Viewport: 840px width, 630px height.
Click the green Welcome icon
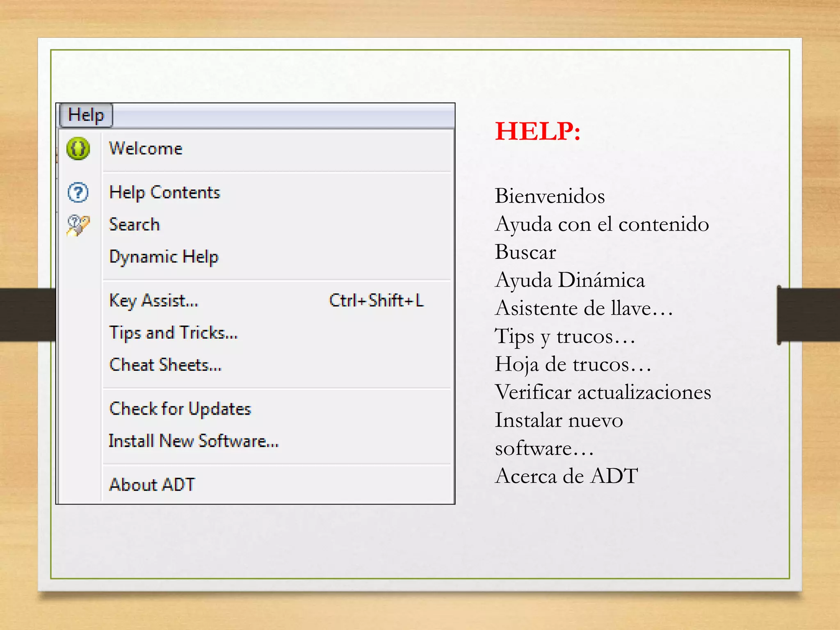coord(78,148)
